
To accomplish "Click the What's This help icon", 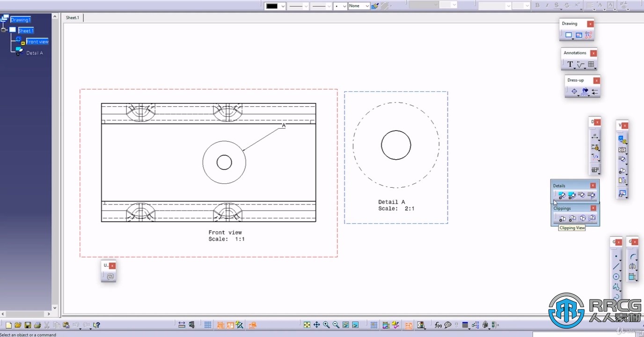I will [x=96, y=325].
